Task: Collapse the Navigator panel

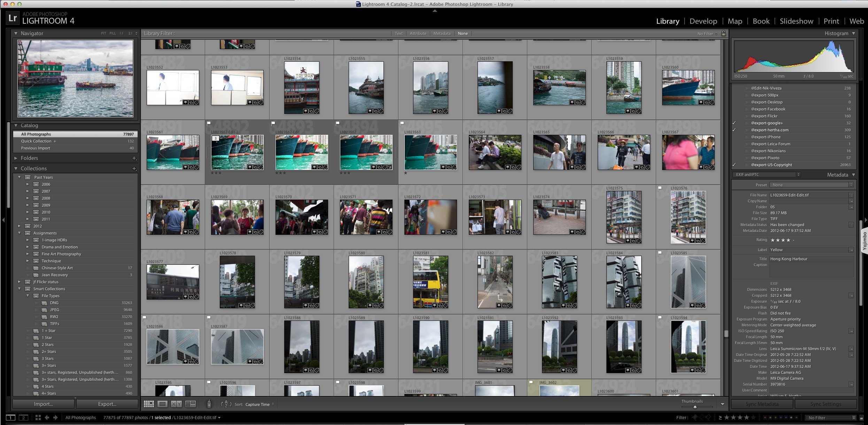Action: click(16, 33)
